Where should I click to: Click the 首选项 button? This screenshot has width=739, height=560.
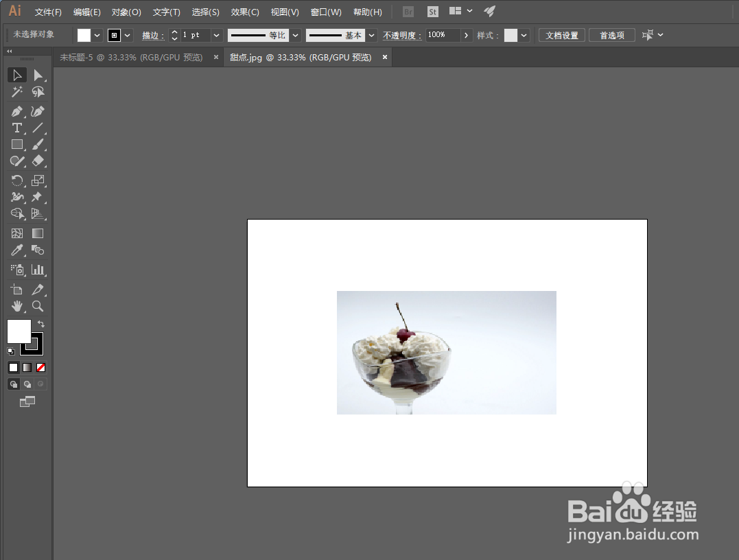click(612, 36)
